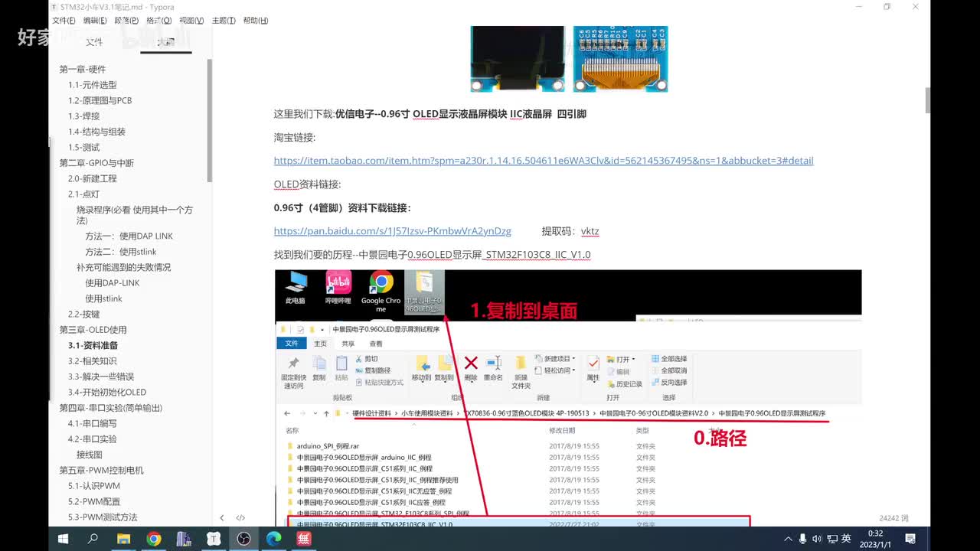Click the extraction code vktz
This screenshot has height=551, width=980.
pos(590,231)
